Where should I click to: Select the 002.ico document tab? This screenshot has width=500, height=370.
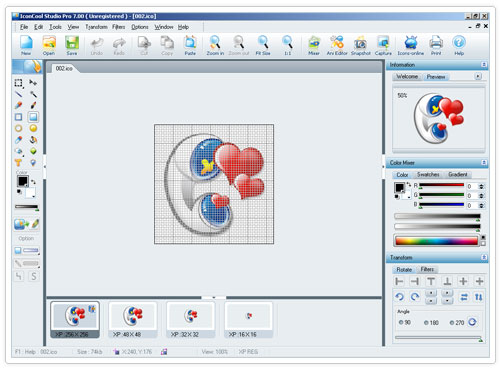[64, 68]
